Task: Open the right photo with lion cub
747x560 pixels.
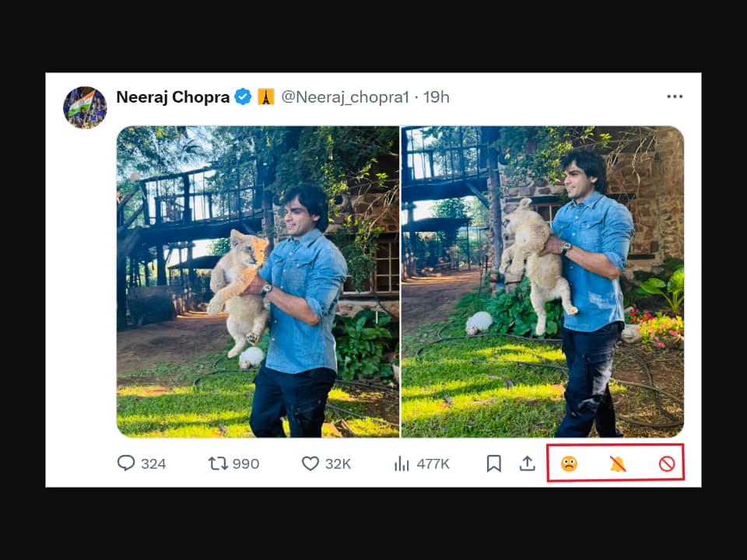Action: click(x=542, y=282)
